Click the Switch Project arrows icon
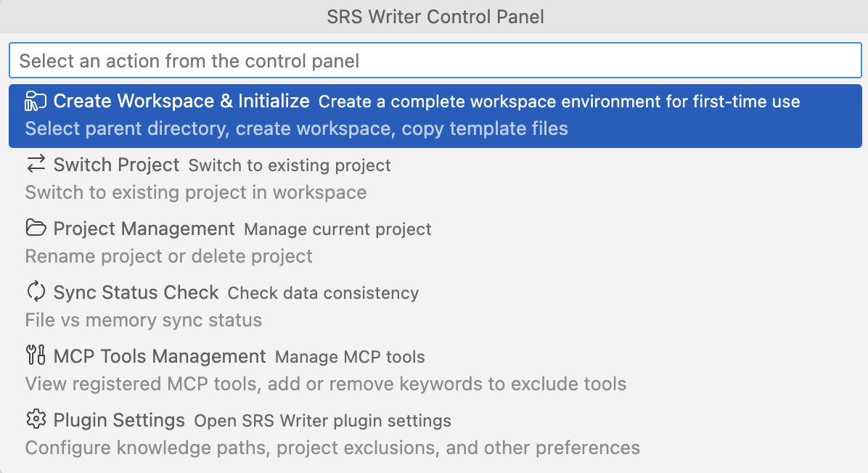Image resolution: width=868 pixels, height=473 pixels. tap(36, 164)
